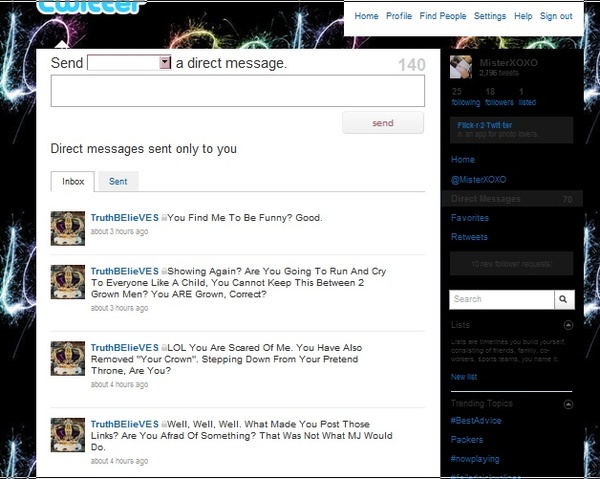Click the Twitter logo

tap(90, 8)
